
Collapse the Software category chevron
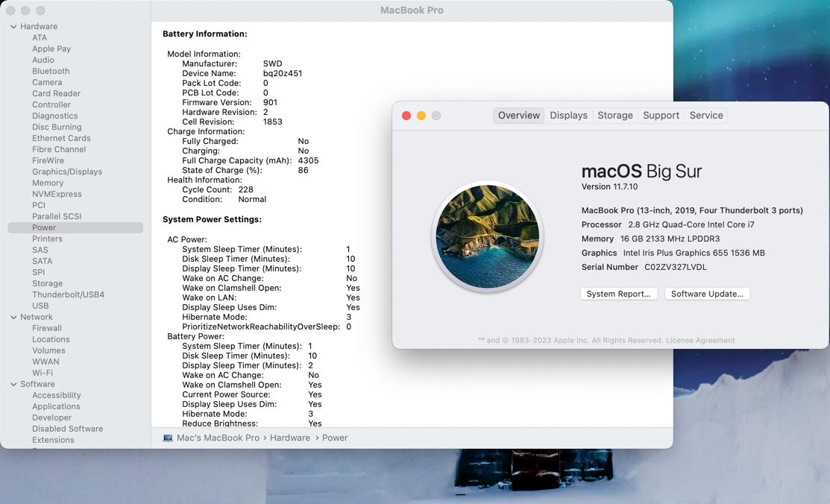pos(13,385)
